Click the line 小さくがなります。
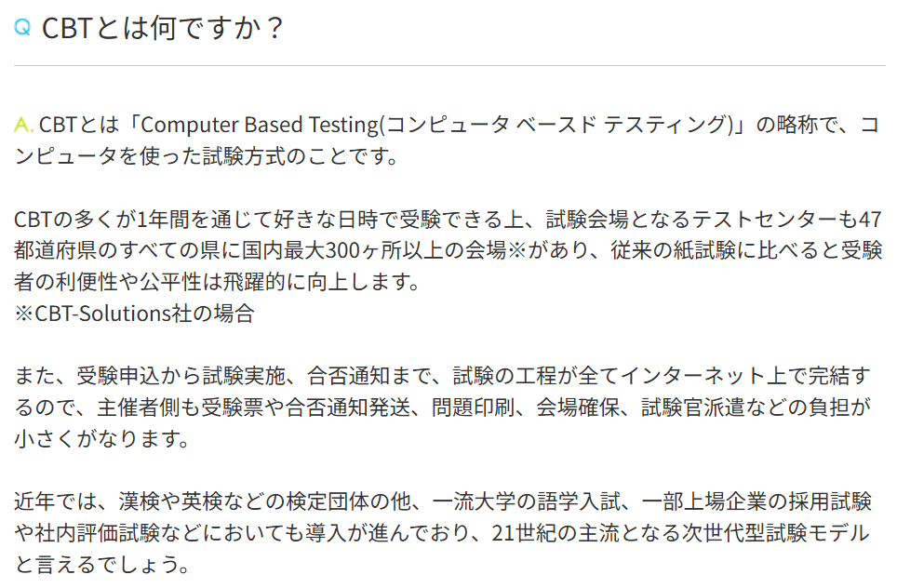The height and width of the screenshot is (588, 897). pos(101,439)
